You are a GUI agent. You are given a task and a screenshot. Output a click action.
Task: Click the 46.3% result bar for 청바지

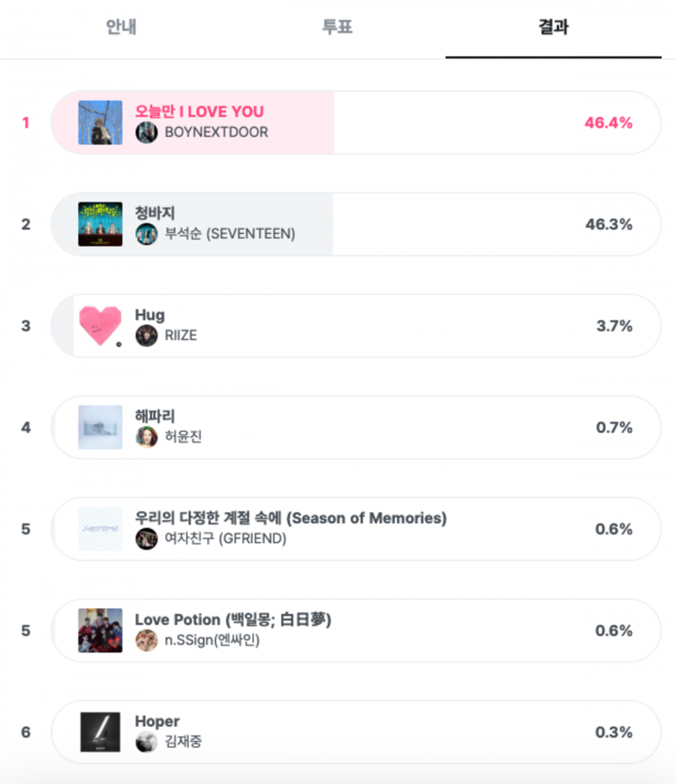tap(356, 224)
